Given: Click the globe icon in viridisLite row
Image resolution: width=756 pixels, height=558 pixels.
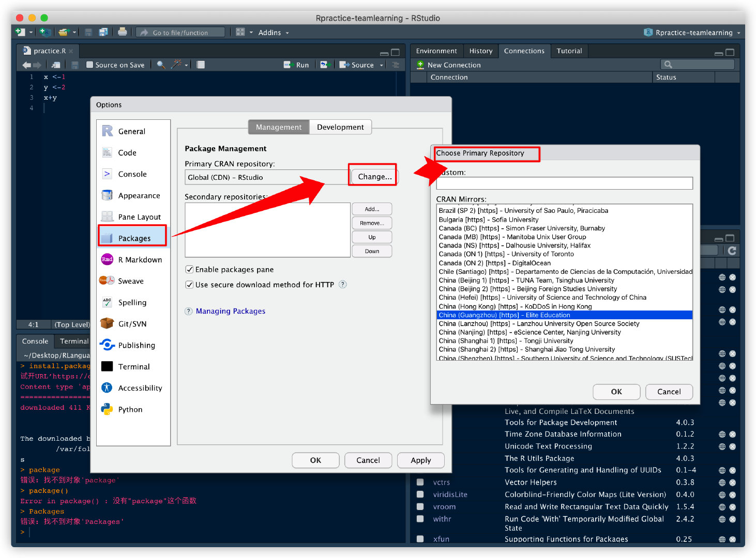Looking at the screenshot, I should 722,494.
